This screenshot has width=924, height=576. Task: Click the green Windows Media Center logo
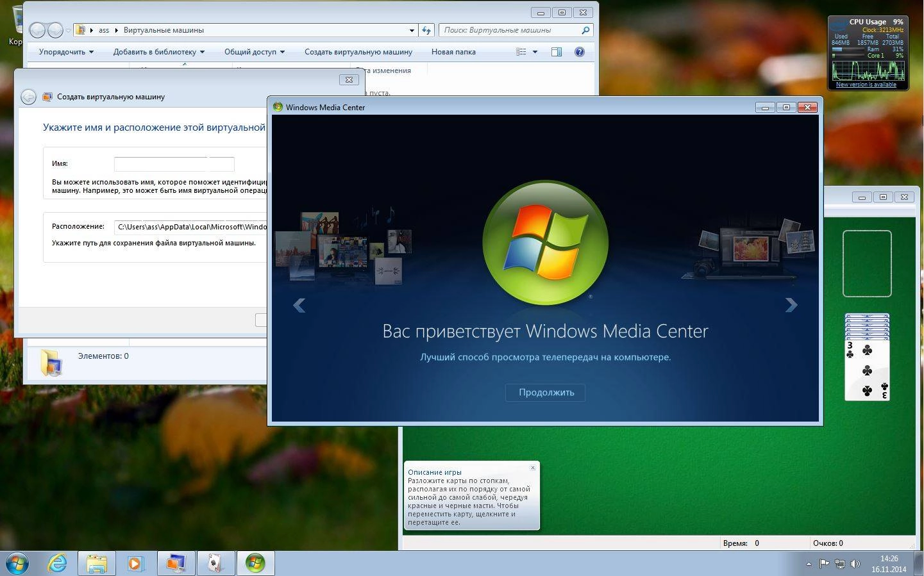pyautogui.click(x=545, y=243)
